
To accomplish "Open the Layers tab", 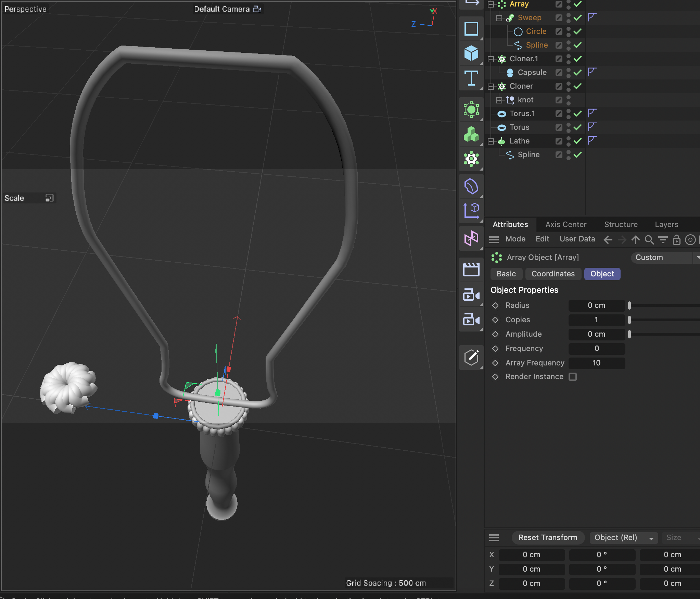I will point(666,224).
